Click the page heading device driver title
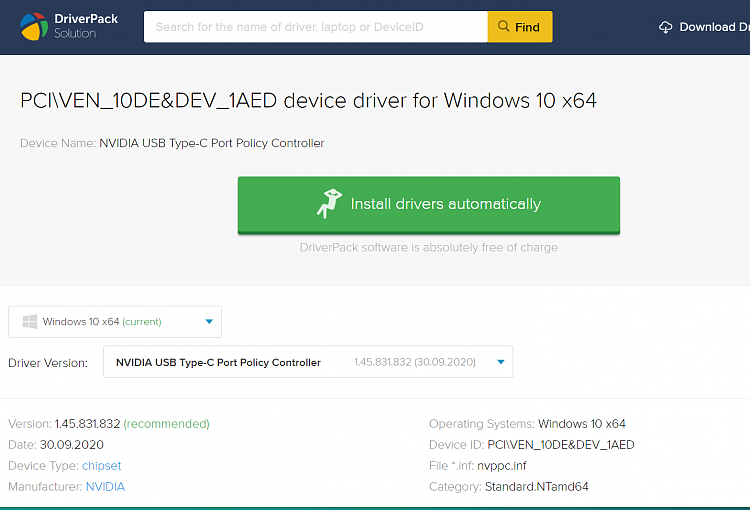 point(308,100)
